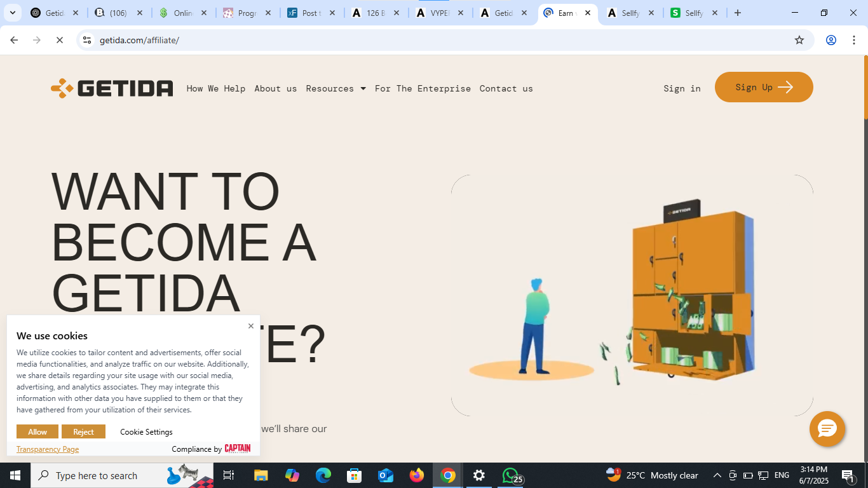Expand the tab search dropdown
This screenshot has width=868, height=488.
[x=12, y=13]
